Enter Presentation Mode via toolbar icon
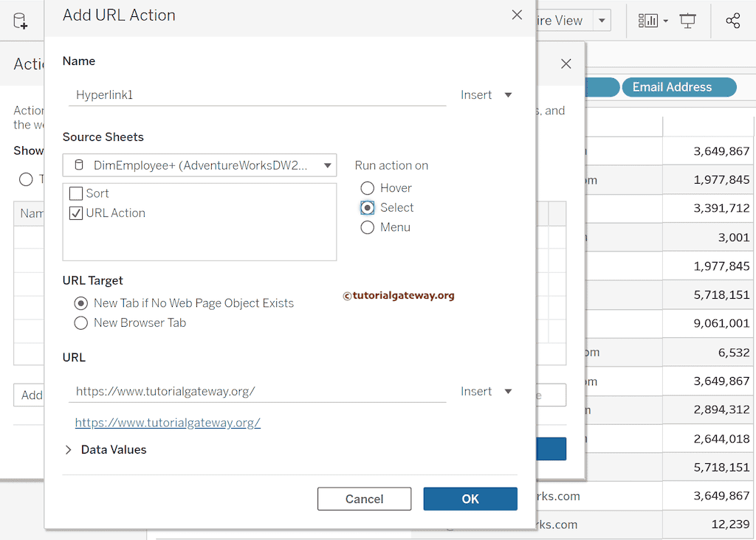 tap(687, 20)
